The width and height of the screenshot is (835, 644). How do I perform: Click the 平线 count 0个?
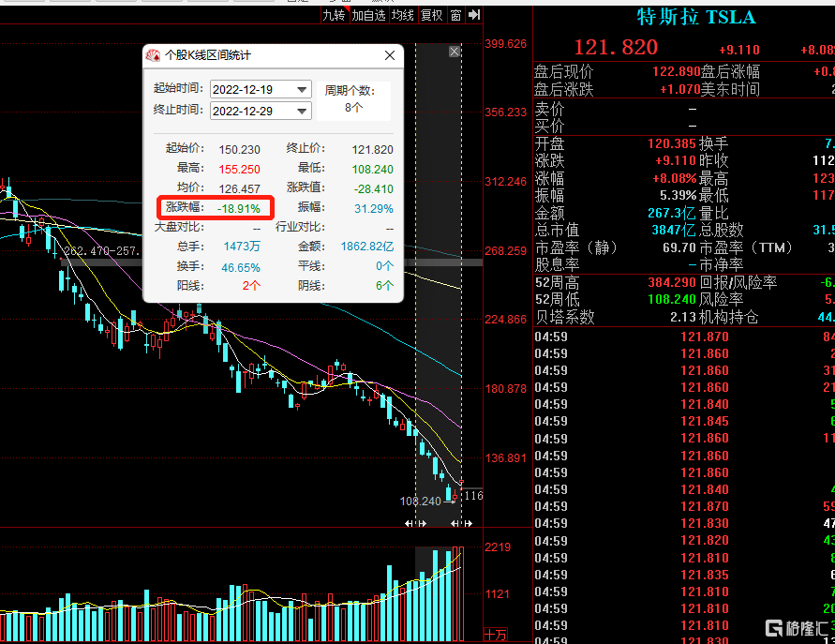coord(384,266)
